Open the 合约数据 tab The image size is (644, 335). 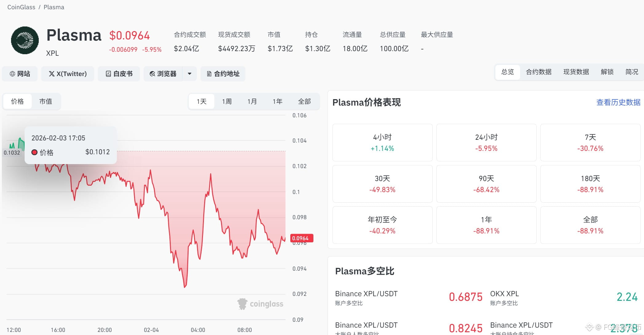click(539, 72)
